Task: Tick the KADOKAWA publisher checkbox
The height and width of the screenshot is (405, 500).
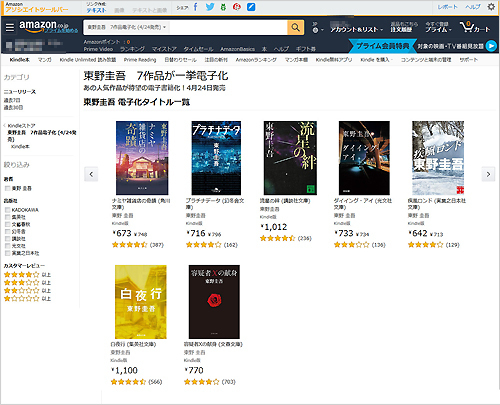Action: (7, 210)
